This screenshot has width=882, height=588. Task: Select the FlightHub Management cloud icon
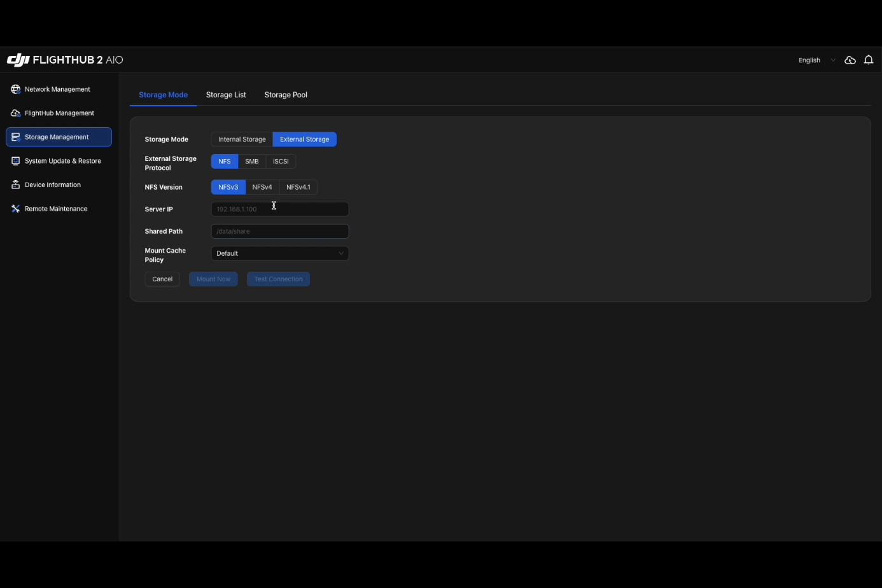pyautogui.click(x=15, y=113)
